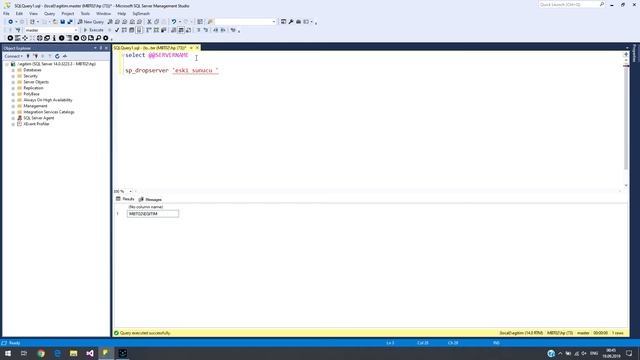Expand the PolyBase folder
Viewport: 640px width, 360px height.
tap(13, 94)
